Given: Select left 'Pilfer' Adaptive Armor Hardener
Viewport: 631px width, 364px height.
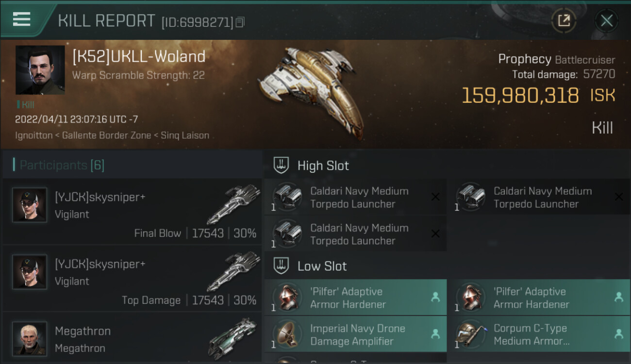Looking at the screenshot, I should click(x=355, y=298).
